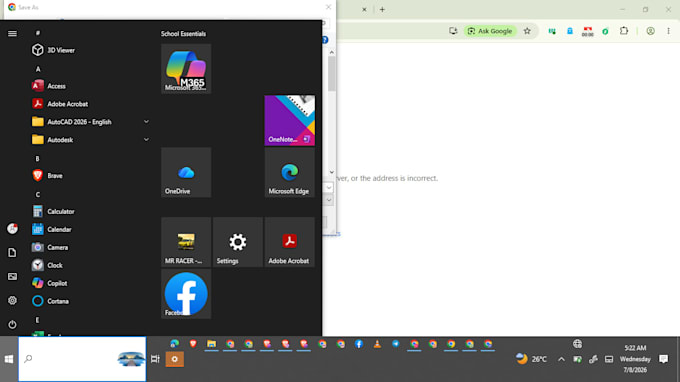680x382 pixels.
Task: Open the user account icon in Start sidebar
Action: click(x=12, y=229)
